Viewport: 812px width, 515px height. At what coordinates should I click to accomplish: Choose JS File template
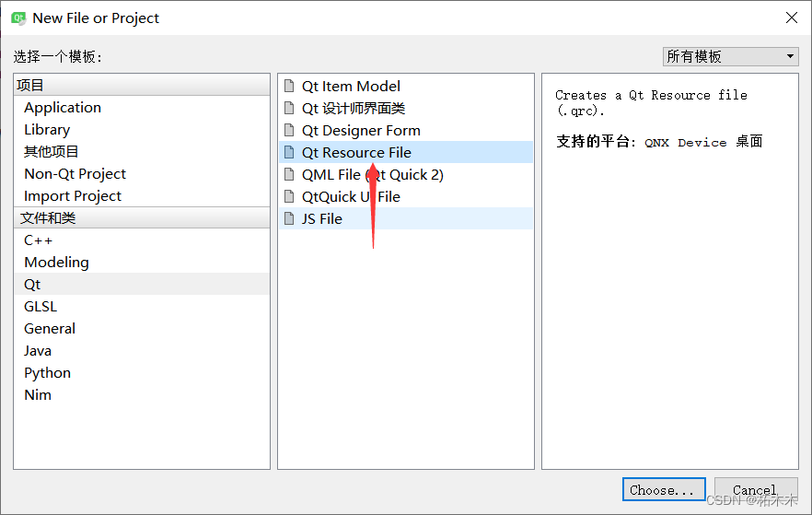406,218
